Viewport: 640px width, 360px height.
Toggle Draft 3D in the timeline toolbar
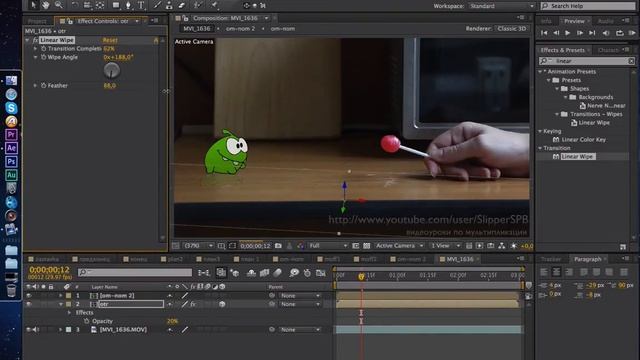[x=235, y=273]
